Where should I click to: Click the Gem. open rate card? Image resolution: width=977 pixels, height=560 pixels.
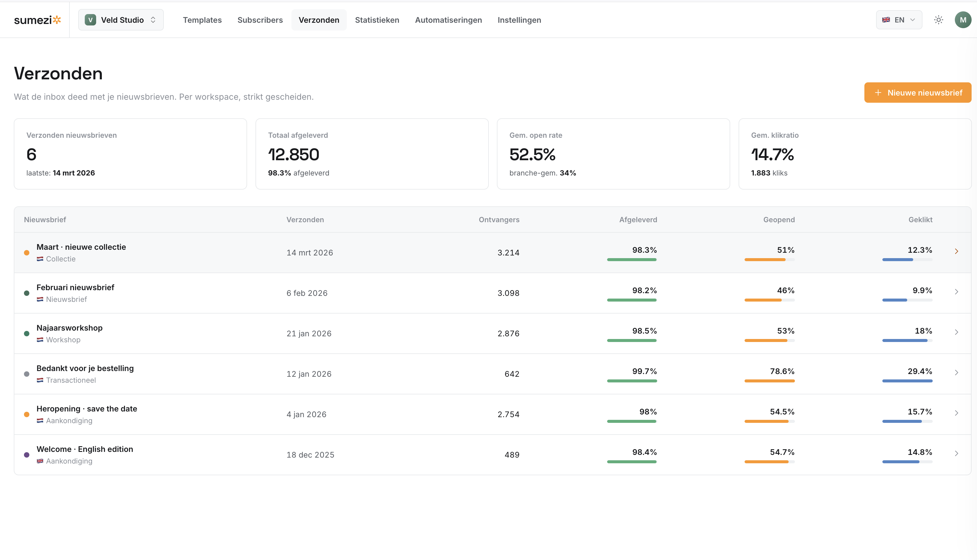click(x=613, y=154)
